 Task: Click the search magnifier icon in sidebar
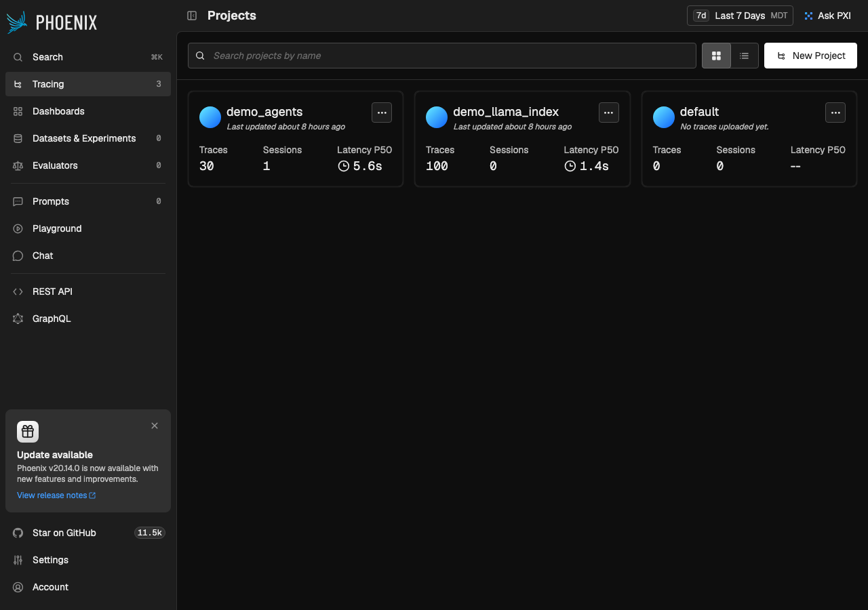coord(18,57)
